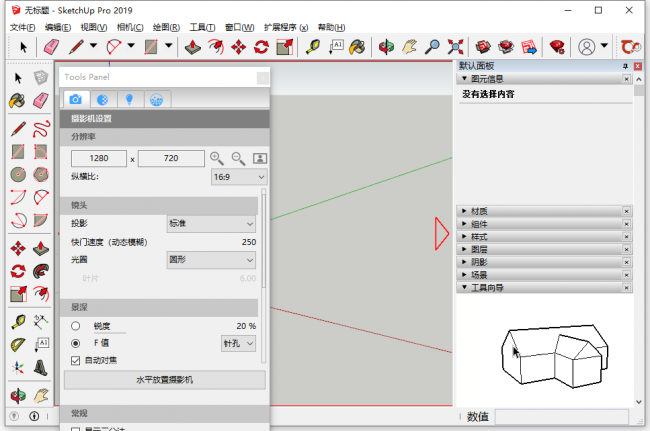Click the resolution width field showing 1280

click(x=99, y=158)
